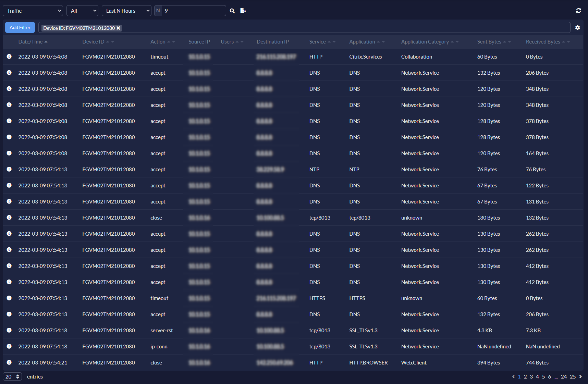Navigate to page 2 of results

tap(525, 376)
